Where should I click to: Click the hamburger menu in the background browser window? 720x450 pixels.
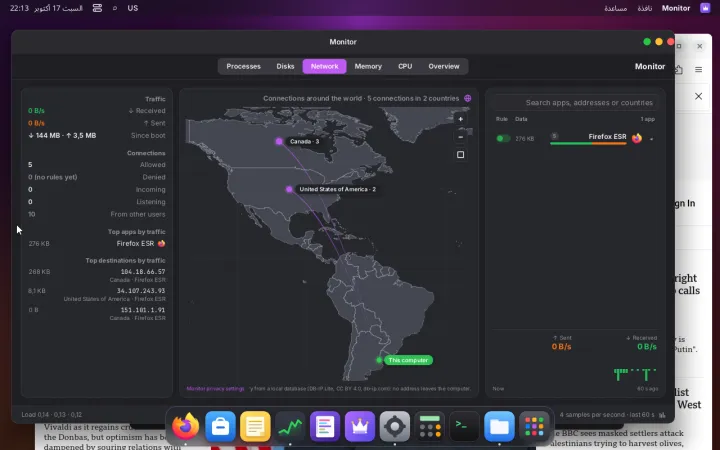tap(698, 69)
